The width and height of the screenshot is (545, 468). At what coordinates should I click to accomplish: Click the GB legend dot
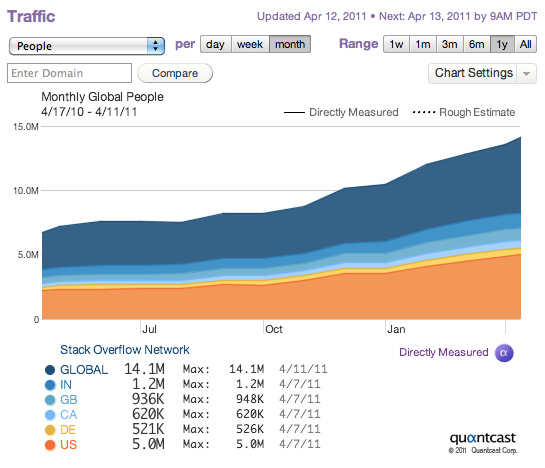coord(50,400)
